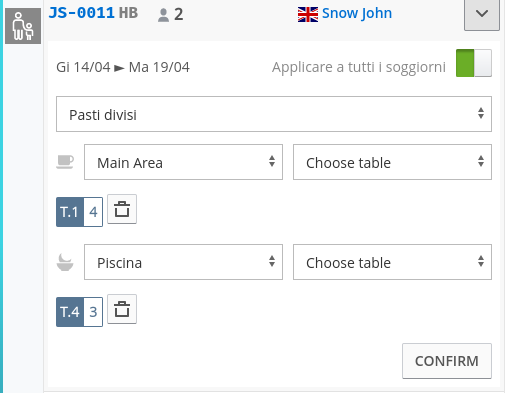Open the Piscina room dropdown
510x393 pixels.
click(183, 262)
